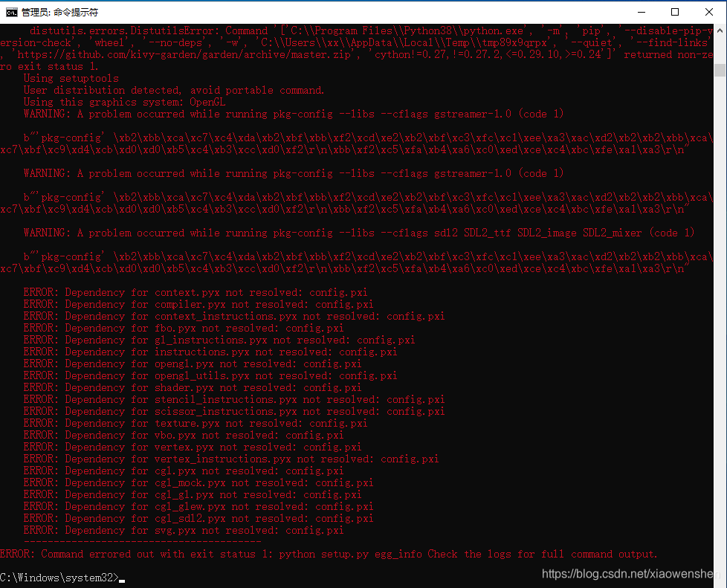The width and height of the screenshot is (727, 588).
Task: Click the shader.pyx dependency error line
Action: click(193, 388)
